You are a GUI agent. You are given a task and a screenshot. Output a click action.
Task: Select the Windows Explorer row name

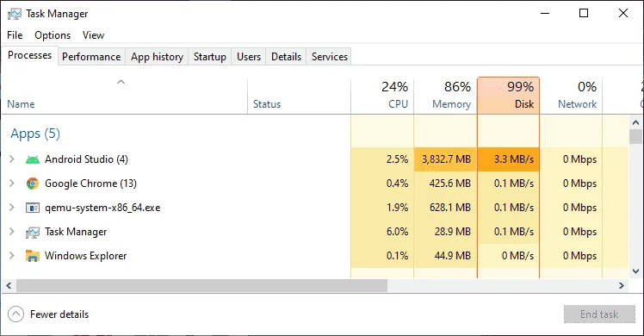pos(86,256)
